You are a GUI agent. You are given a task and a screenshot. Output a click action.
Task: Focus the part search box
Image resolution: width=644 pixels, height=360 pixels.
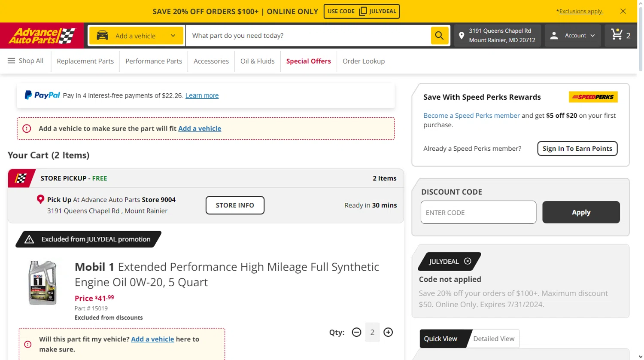[x=308, y=36]
